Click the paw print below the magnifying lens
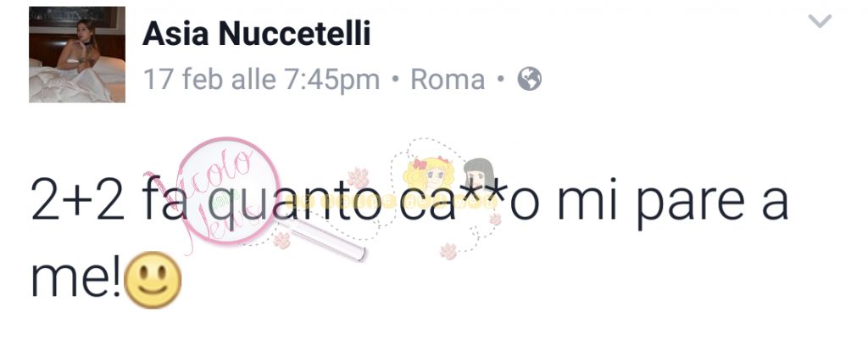Screen dimensions: 868x346 (x=281, y=240)
